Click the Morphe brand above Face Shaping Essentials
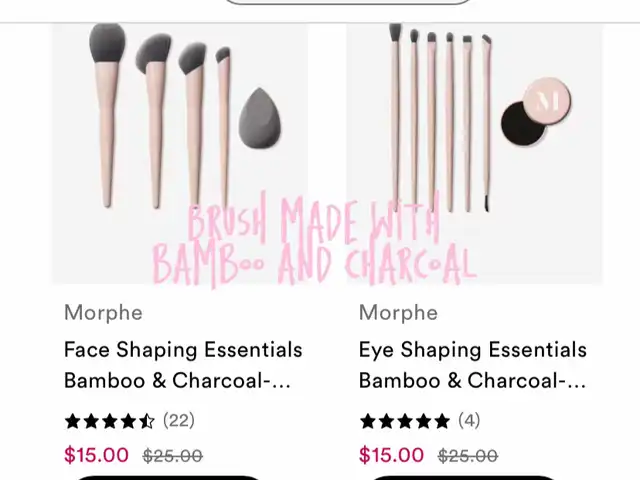640x480 pixels. point(103,313)
